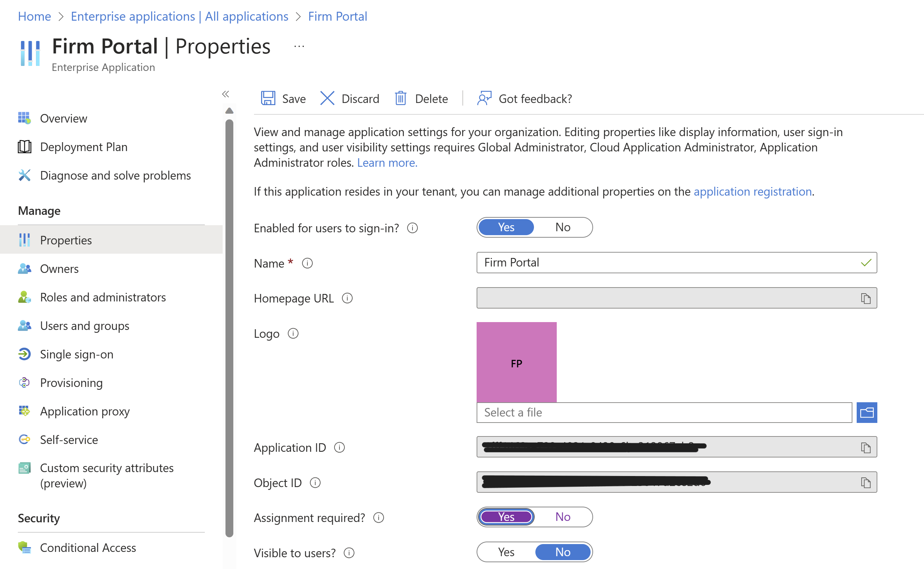Click the Homepage URL field
This screenshot has height=569, width=924.
(676, 298)
